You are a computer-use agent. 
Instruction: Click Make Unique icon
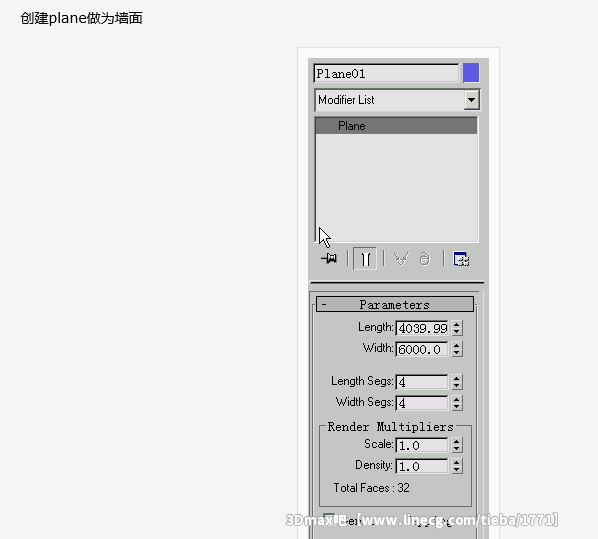(401, 259)
